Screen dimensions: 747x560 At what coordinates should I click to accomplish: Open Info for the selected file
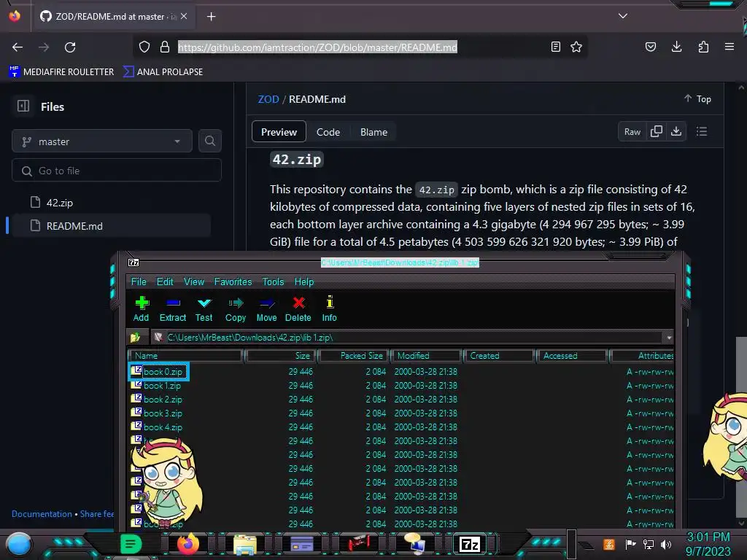329,309
